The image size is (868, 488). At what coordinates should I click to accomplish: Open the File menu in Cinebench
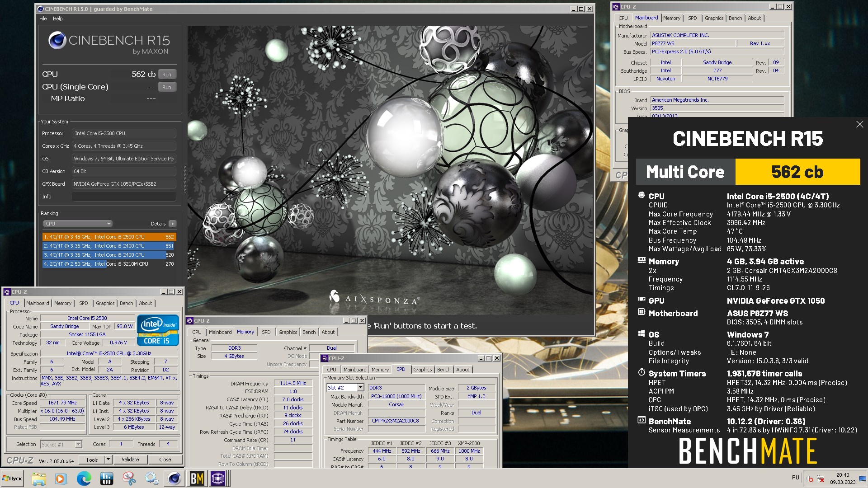(43, 19)
